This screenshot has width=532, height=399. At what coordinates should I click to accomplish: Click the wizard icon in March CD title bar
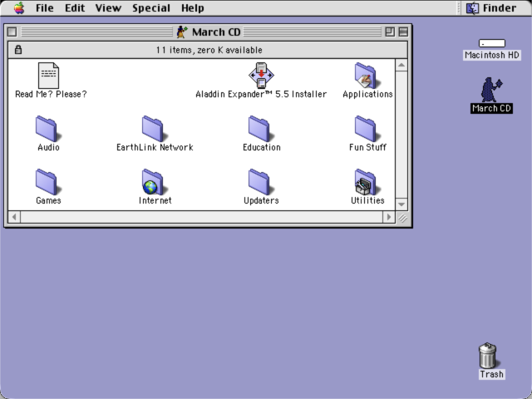click(x=182, y=32)
